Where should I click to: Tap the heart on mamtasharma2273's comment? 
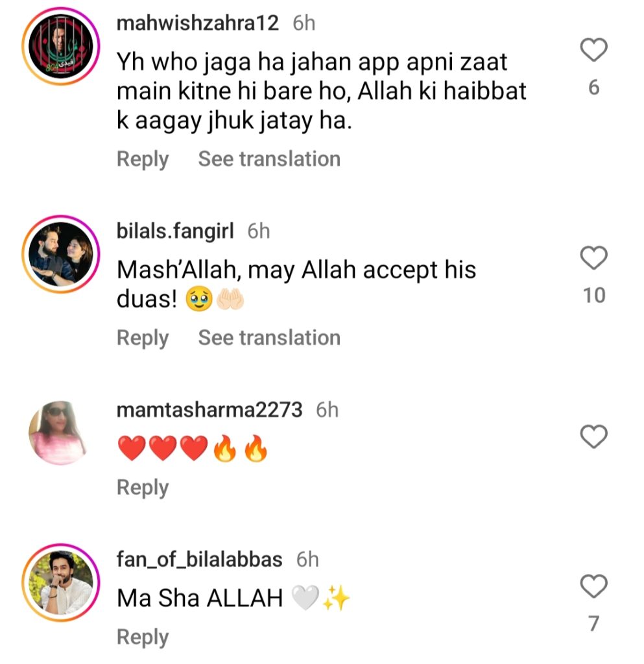[593, 436]
